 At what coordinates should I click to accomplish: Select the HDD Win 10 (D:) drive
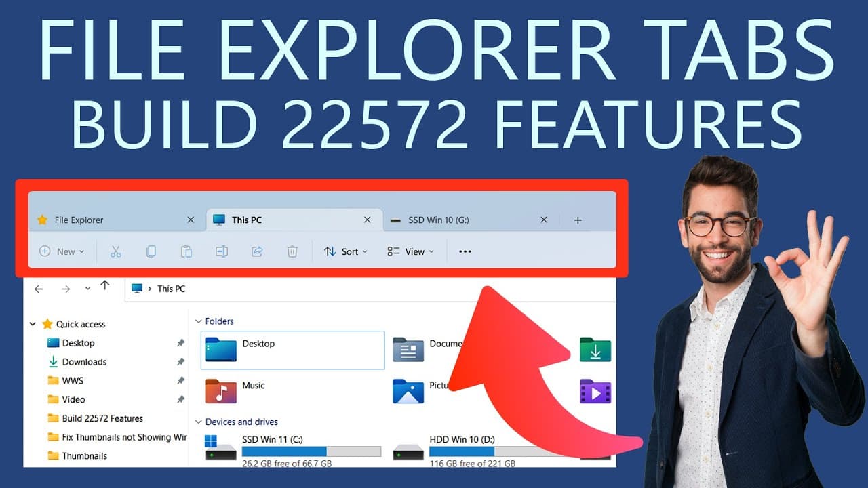click(x=480, y=450)
